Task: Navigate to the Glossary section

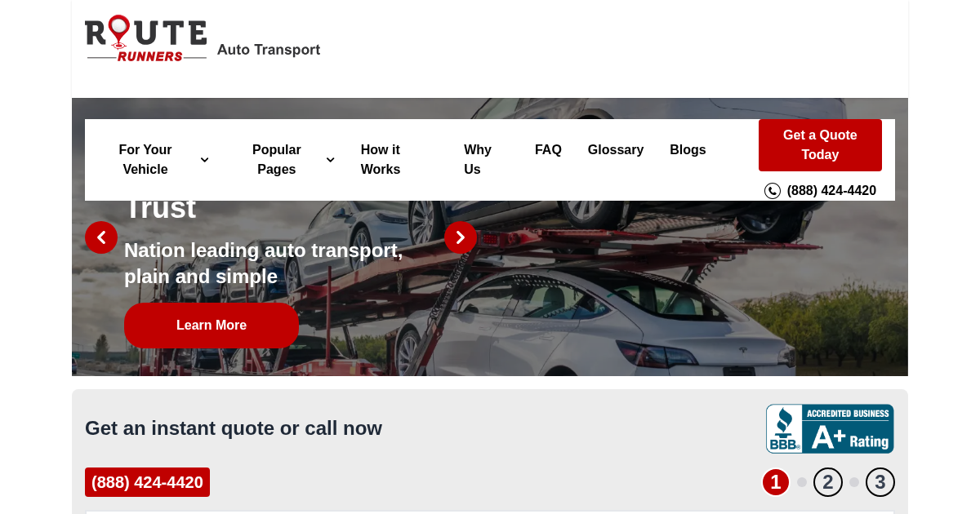Action: (616, 150)
